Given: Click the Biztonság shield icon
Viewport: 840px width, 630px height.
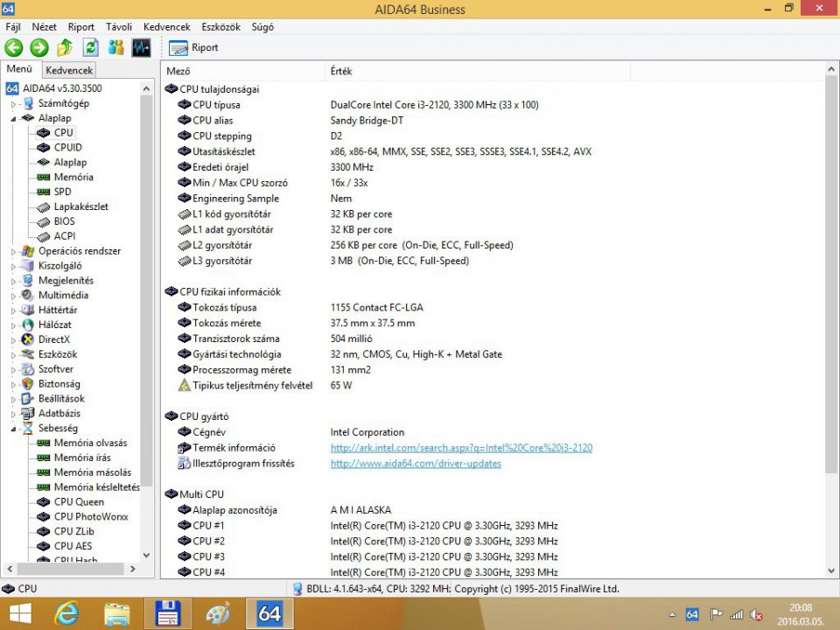Looking at the screenshot, I should [x=27, y=384].
